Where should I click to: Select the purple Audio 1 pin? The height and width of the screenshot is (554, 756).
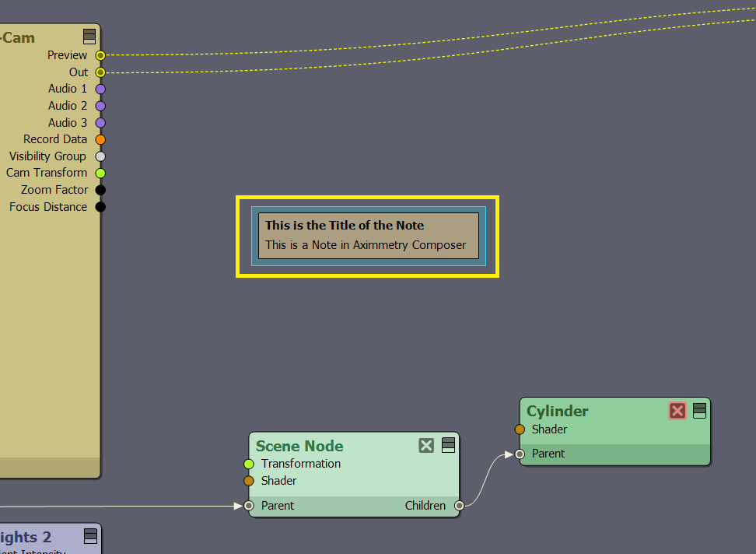point(100,89)
